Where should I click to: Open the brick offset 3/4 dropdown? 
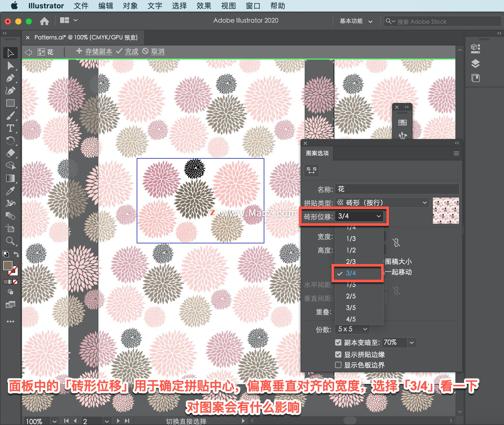pos(359,216)
